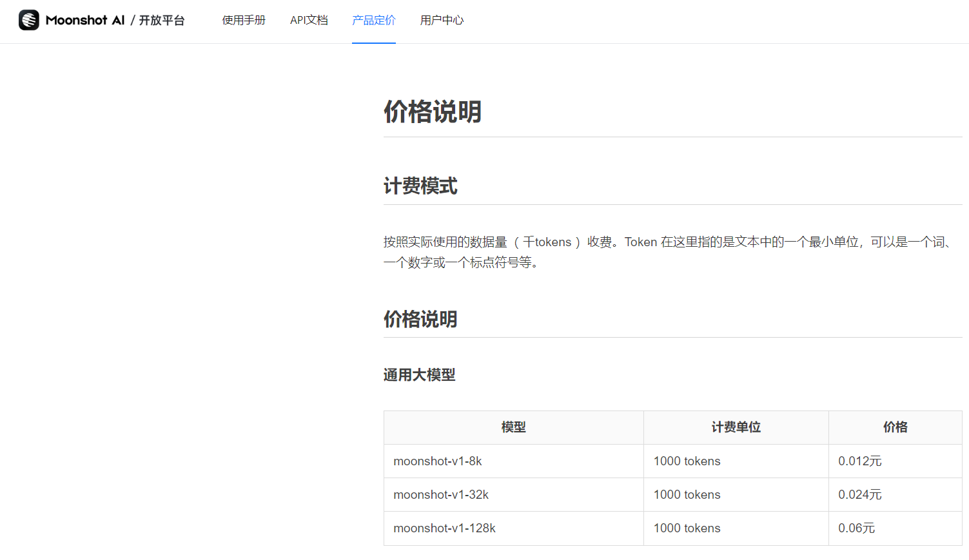This screenshot has height=560, width=969.
Task: Click 1000 tokens in the moonshot-v1-8k row
Action: 736,461
